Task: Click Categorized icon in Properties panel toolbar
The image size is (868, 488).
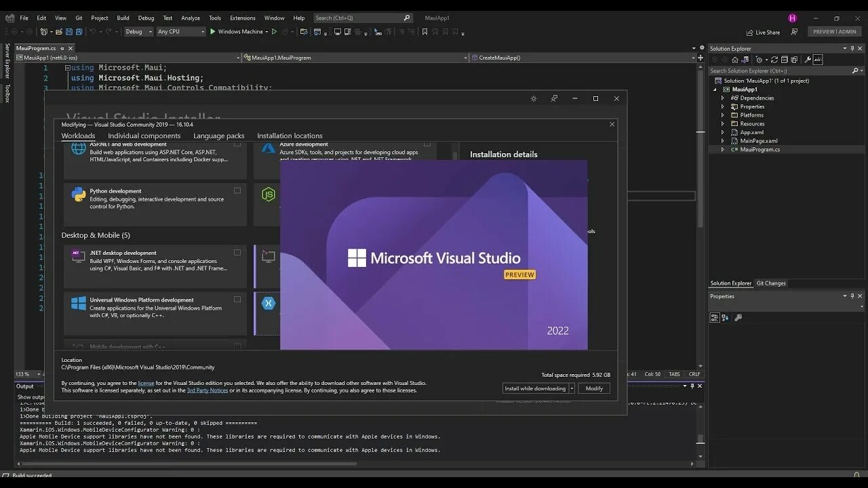Action: pos(715,317)
